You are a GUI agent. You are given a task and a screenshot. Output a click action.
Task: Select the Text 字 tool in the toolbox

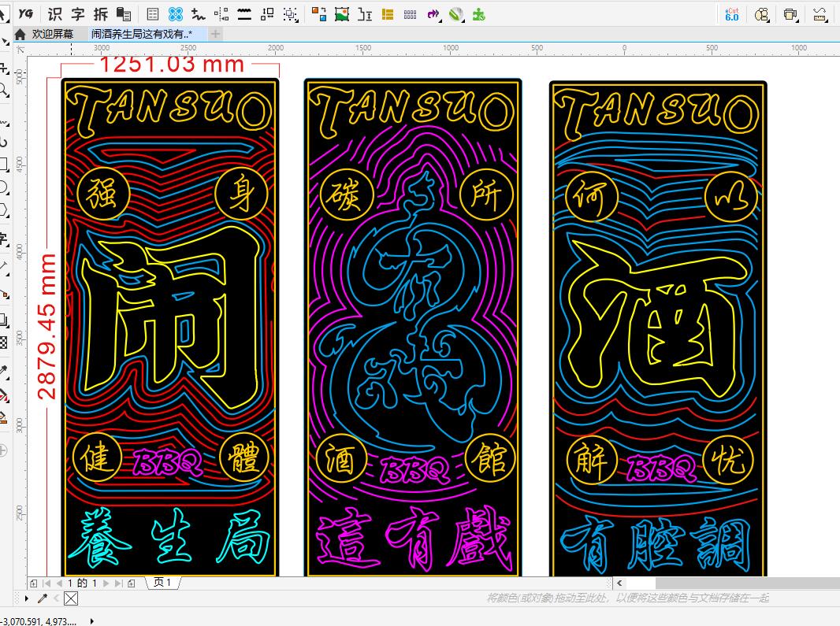[3, 239]
